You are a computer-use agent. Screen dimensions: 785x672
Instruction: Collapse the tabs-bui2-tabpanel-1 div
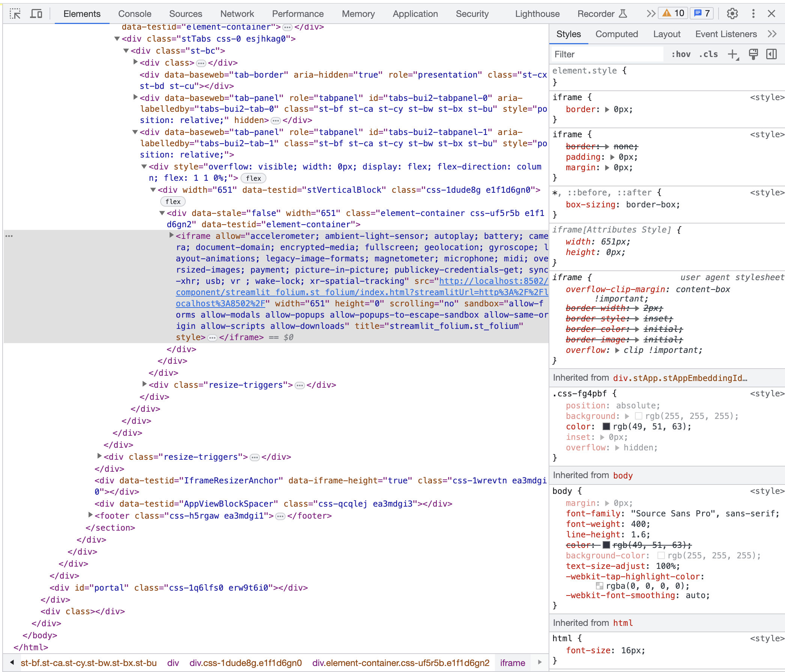[x=135, y=132]
